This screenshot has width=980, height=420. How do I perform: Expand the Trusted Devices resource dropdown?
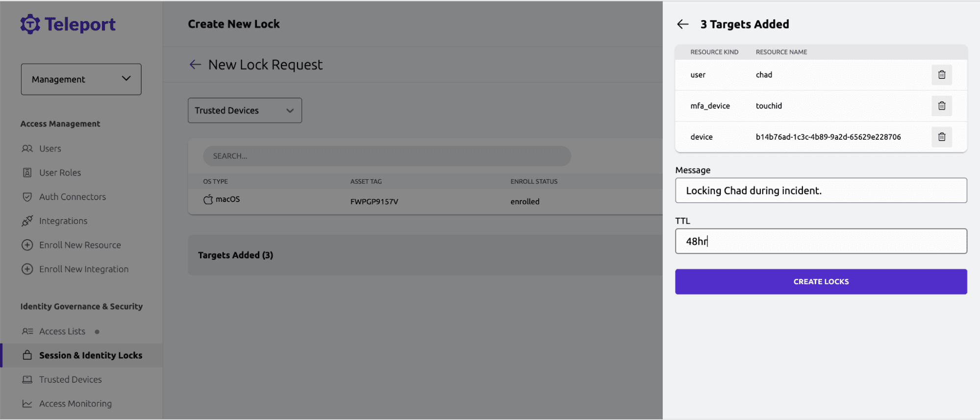[245, 110]
